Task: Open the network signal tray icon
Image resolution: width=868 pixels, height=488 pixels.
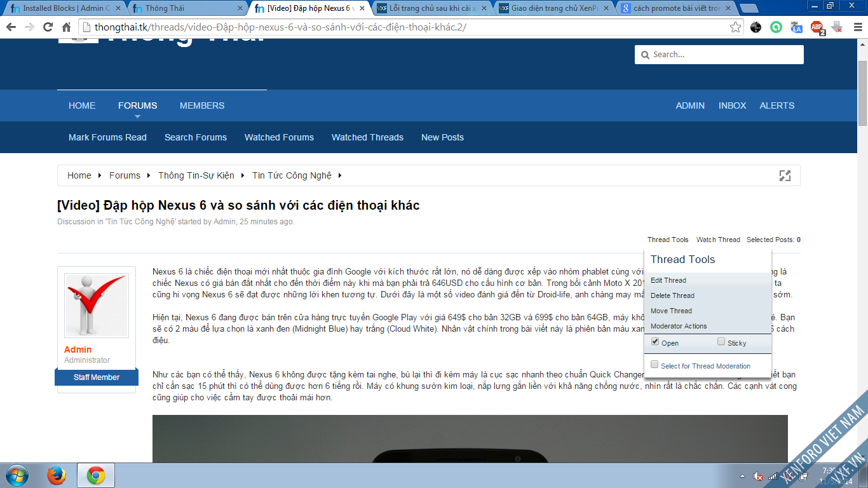Action: point(773,476)
